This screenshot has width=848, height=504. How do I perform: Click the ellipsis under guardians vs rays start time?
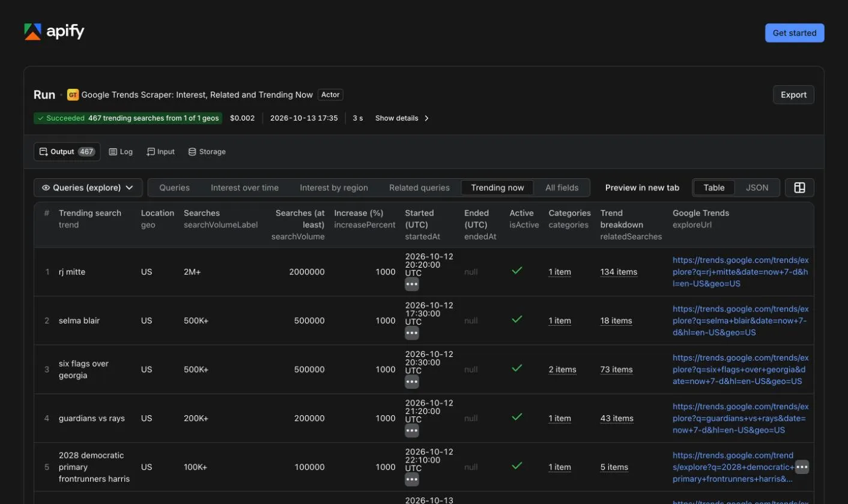coord(412,430)
